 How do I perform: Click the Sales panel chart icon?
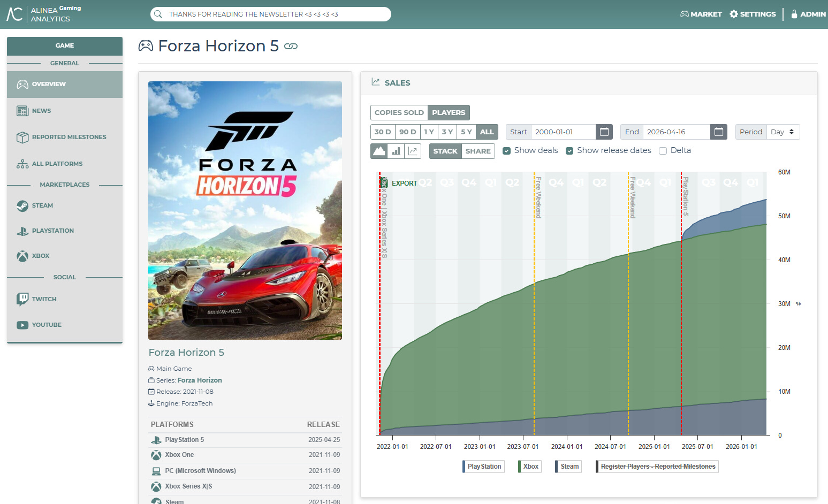tap(376, 82)
